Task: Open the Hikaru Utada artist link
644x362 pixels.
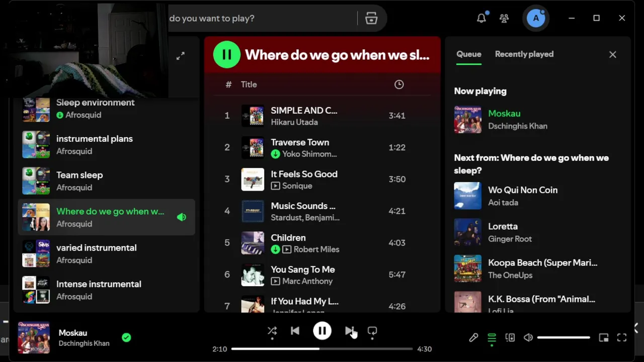Action: pyautogui.click(x=294, y=122)
